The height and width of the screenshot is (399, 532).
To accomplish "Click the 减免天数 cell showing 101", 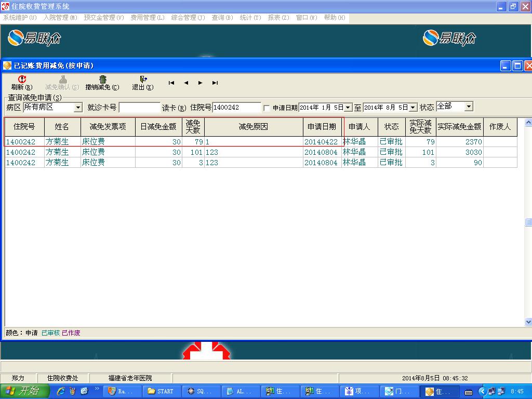I will (193, 152).
